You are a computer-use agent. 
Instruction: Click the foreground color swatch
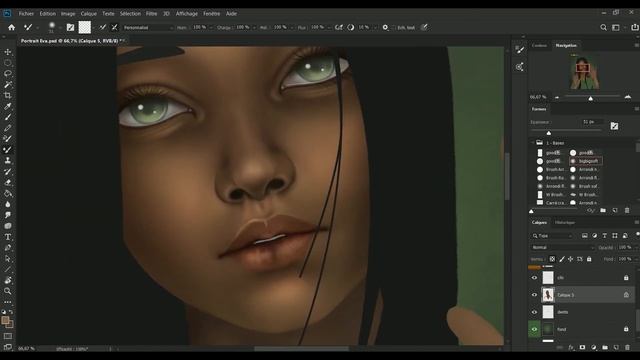coord(5,321)
